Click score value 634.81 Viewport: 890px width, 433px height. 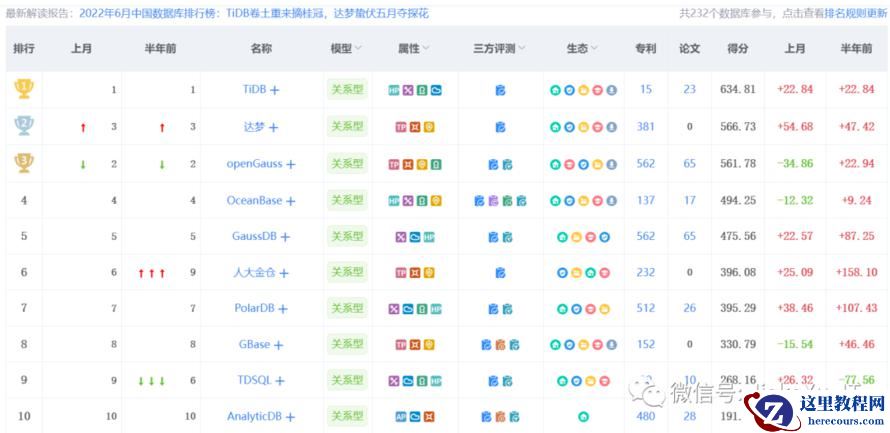737,89
